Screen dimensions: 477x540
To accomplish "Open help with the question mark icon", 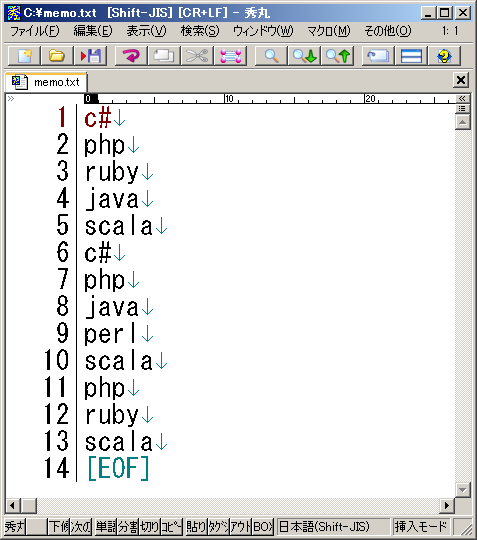I will [444, 56].
